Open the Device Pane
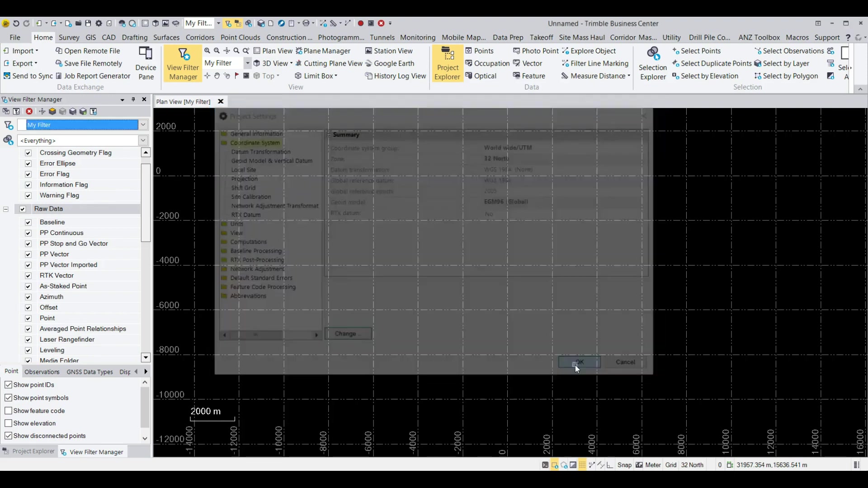 point(146,63)
